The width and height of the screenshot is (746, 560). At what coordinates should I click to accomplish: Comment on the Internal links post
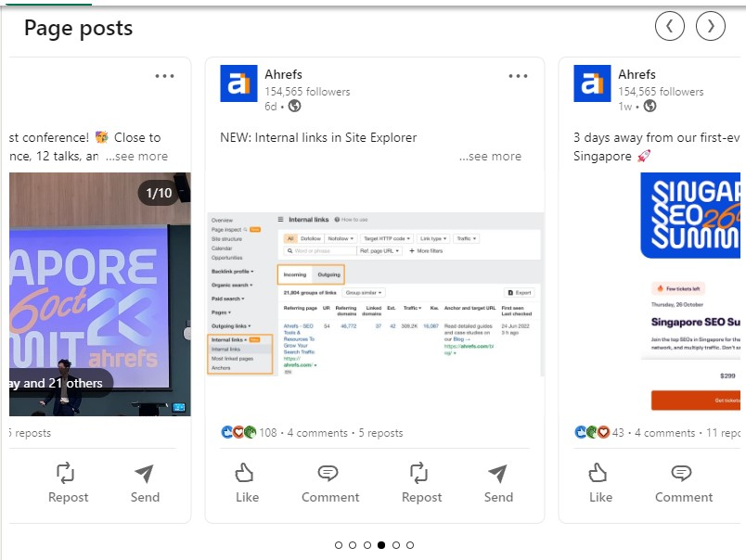click(x=330, y=483)
